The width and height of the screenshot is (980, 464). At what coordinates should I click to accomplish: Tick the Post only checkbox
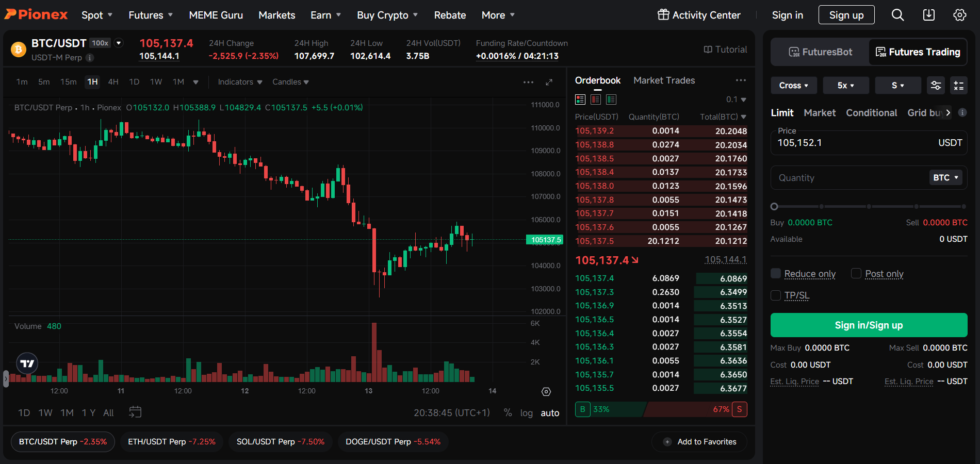(856, 273)
